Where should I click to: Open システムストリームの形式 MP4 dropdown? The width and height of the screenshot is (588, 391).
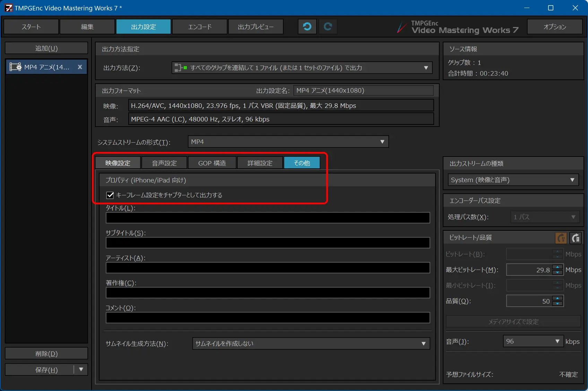[288, 142]
